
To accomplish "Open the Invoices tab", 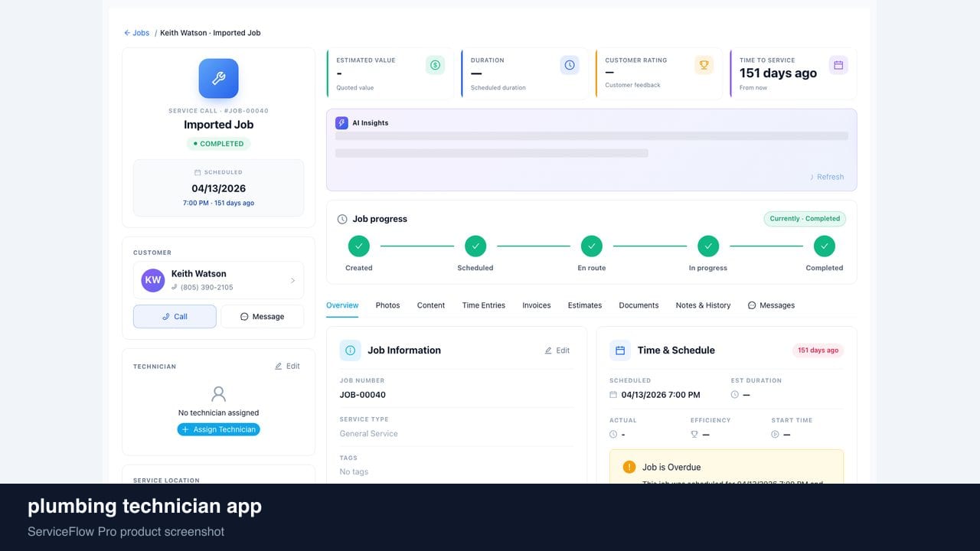I will pyautogui.click(x=537, y=305).
